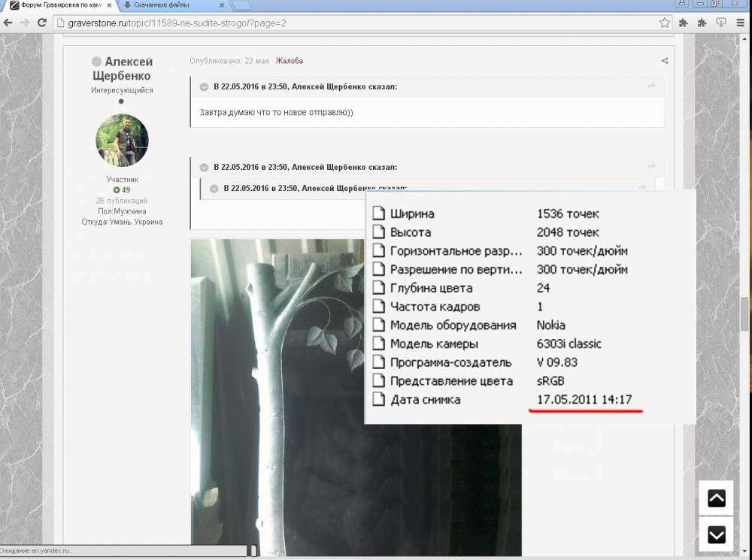This screenshot has height=560, width=752.
Task: Collapse the nested third quote toggle
Action: (x=214, y=188)
